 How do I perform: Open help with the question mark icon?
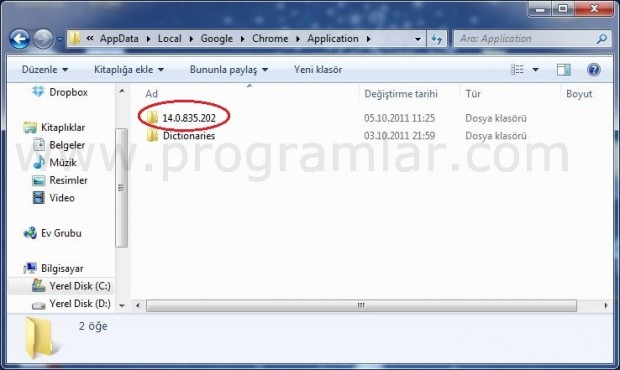tap(594, 70)
